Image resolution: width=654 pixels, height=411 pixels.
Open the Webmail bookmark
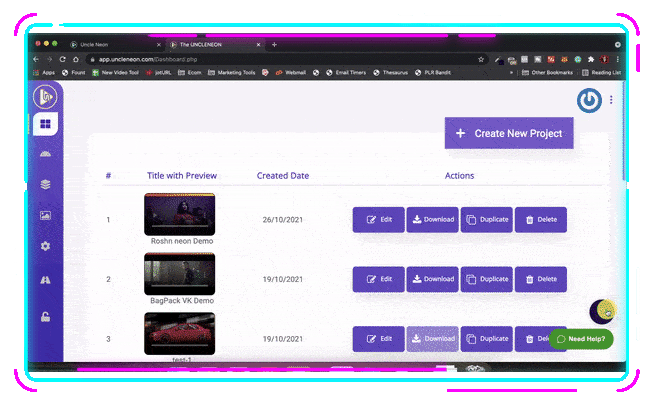[x=291, y=73]
